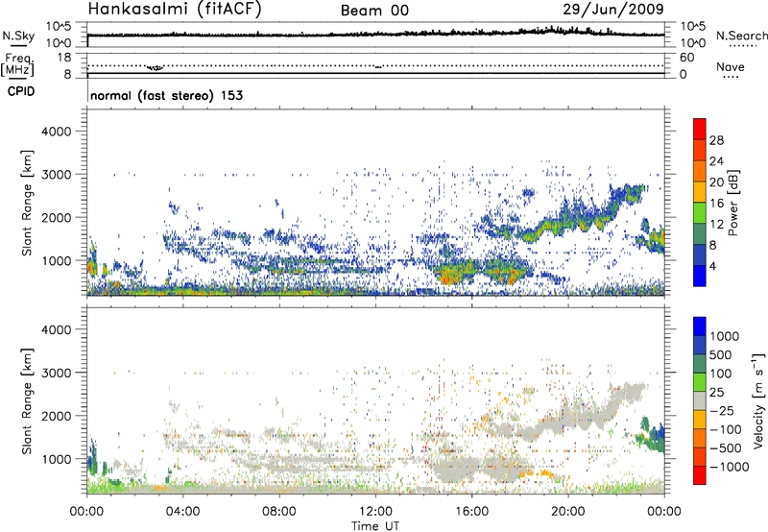Click the 'Power [dB]' color bar label

[732, 203]
